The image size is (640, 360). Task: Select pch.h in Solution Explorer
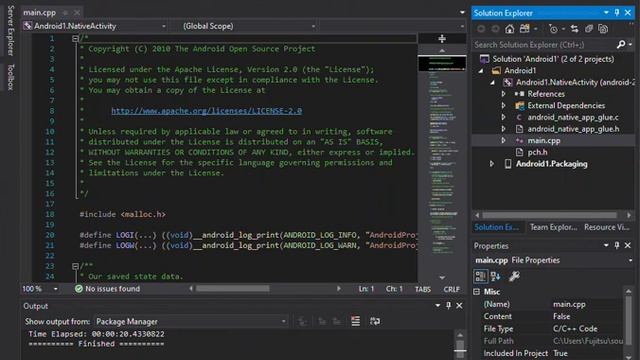click(537, 152)
